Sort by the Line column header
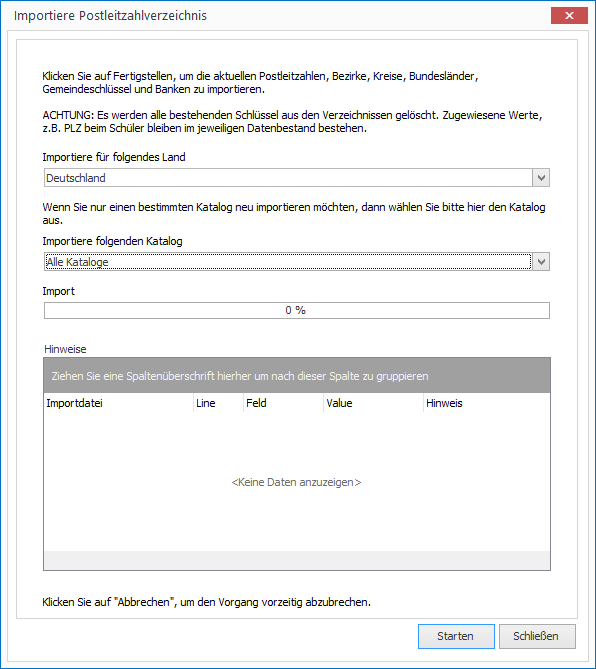Viewport: 596px width, 669px height. tap(218, 403)
